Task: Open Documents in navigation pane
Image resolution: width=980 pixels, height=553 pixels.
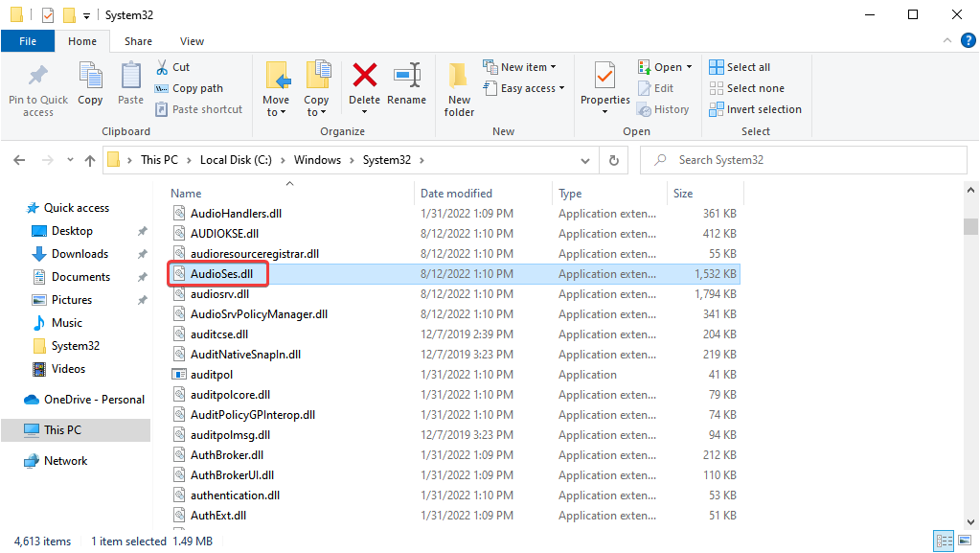Action: click(80, 277)
